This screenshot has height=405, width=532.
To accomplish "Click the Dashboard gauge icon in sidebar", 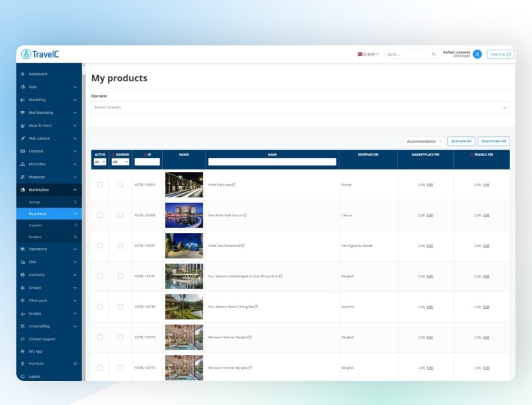I will tap(22, 74).
